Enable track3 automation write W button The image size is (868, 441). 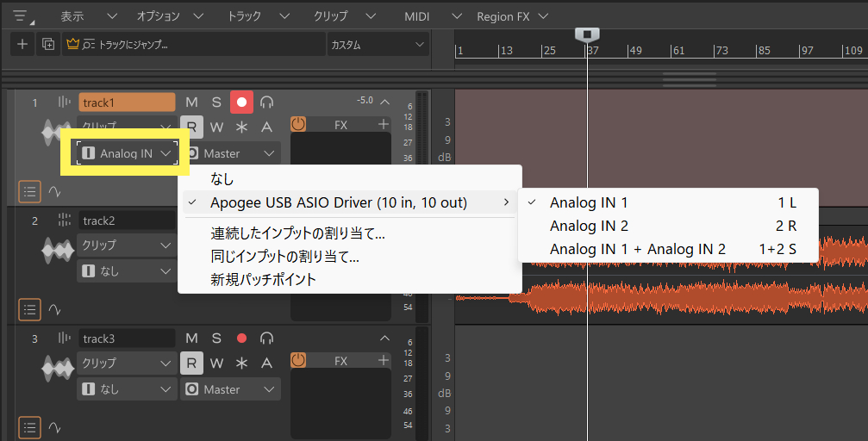[216, 363]
